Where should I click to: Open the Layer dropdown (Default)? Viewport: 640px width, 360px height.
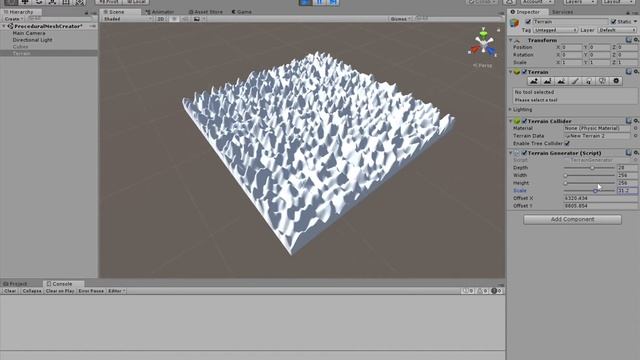coord(616,30)
